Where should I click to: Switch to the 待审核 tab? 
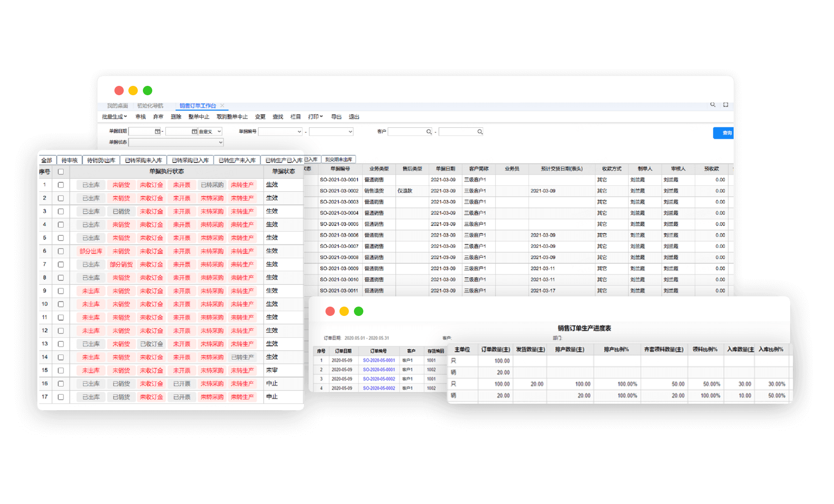click(x=70, y=160)
